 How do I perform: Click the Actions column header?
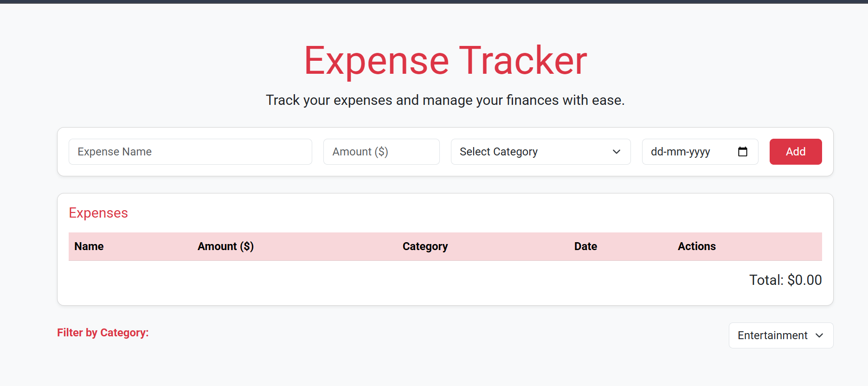pos(696,246)
